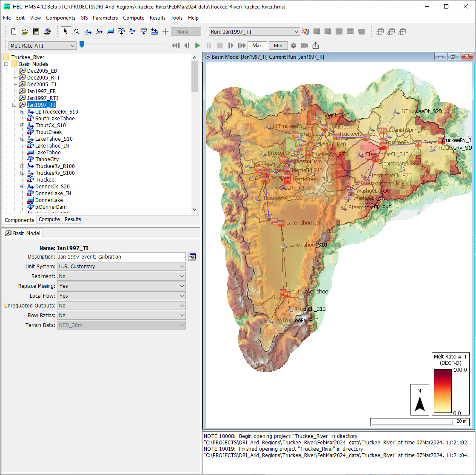Select the DonnerLake reservoir in the tree
Screen dimensions: 476x475
coord(49,200)
